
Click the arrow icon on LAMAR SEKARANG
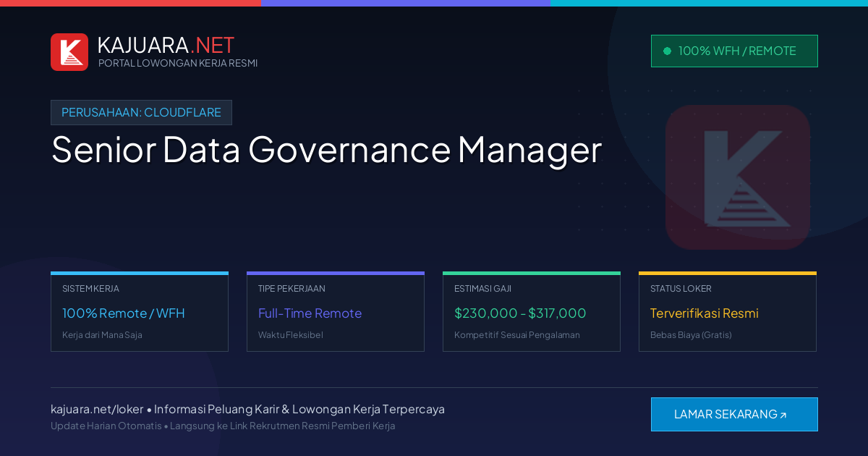point(783,415)
